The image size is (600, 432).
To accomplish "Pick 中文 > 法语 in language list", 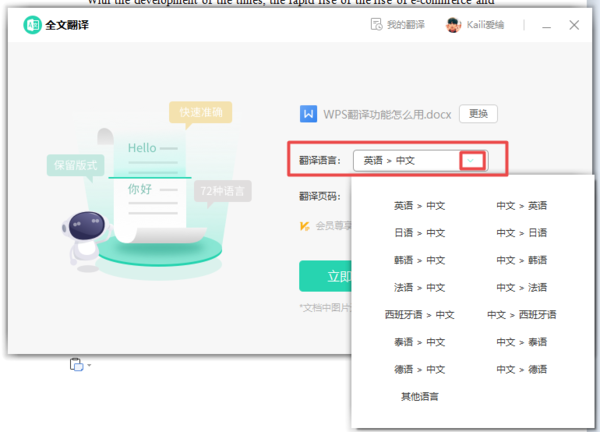I will 522,287.
